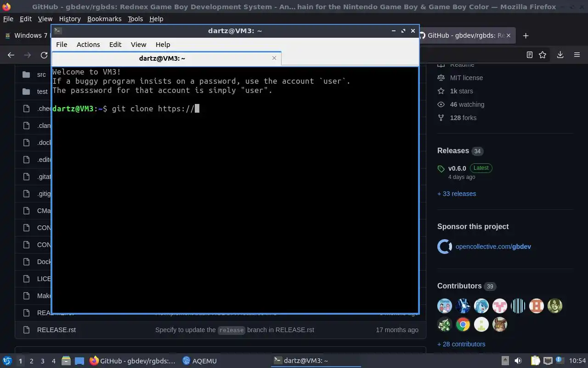The width and height of the screenshot is (588, 368).
Task: Open the volume control tray icon
Action: click(518, 361)
